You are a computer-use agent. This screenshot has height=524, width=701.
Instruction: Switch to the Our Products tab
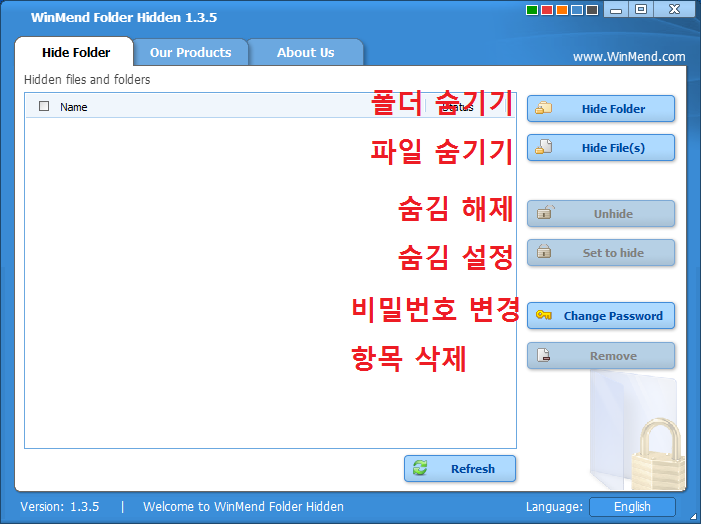point(190,52)
